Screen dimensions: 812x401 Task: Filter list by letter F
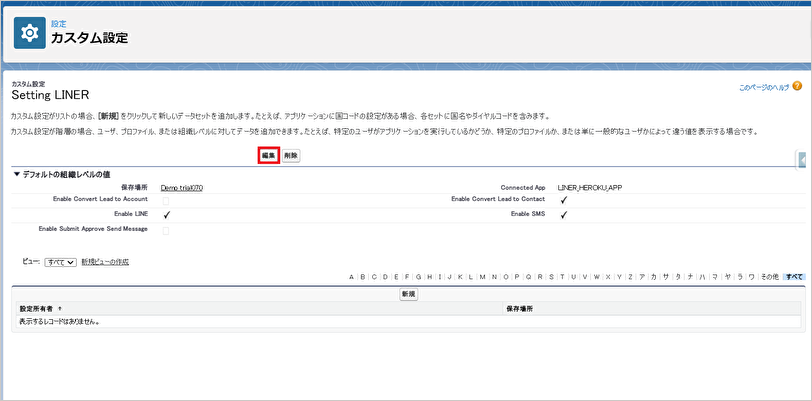coord(407,277)
